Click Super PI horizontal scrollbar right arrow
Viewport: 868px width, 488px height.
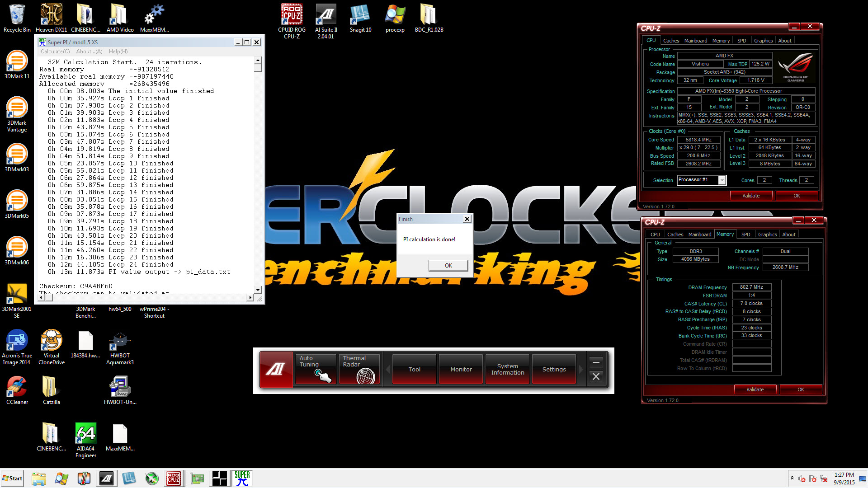click(250, 297)
